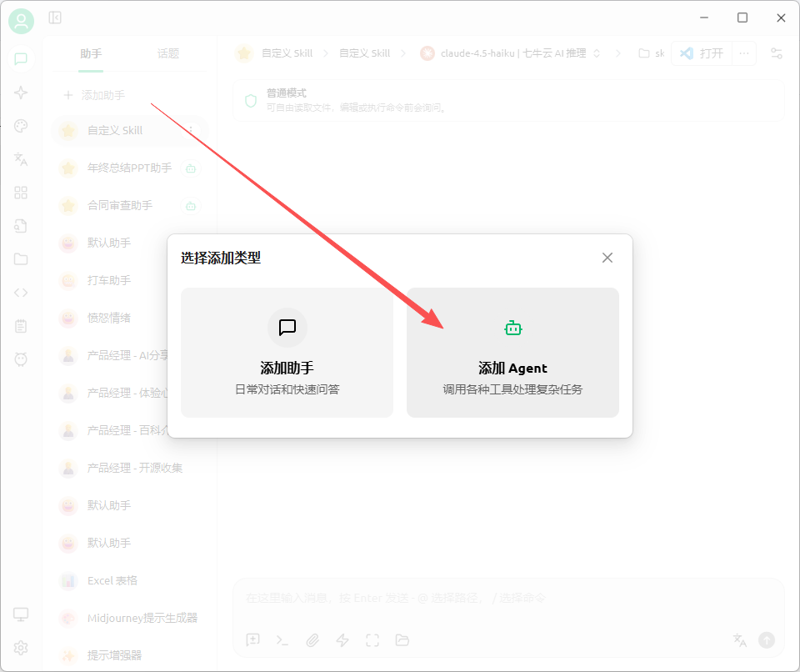Open the more options ellipsis next to 打开
Screen dimensions: 800x672
pos(744,53)
